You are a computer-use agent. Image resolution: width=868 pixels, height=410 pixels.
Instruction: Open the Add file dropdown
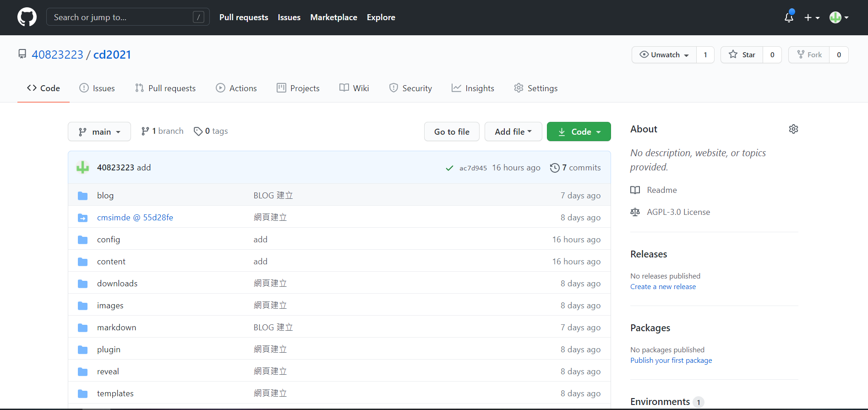513,131
